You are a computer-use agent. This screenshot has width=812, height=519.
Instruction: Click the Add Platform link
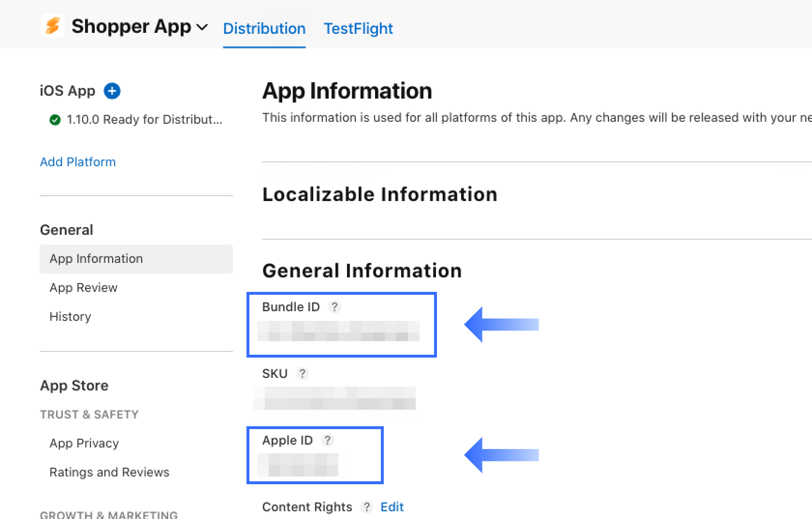(x=78, y=162)
